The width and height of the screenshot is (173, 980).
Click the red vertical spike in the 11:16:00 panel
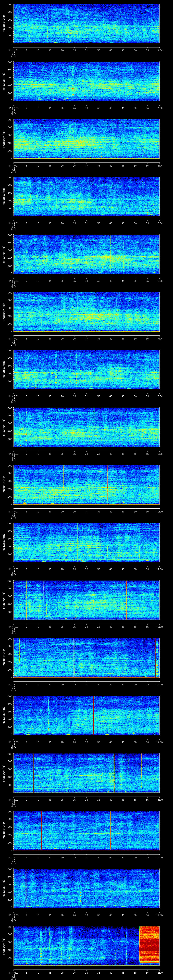coord(26,888)
